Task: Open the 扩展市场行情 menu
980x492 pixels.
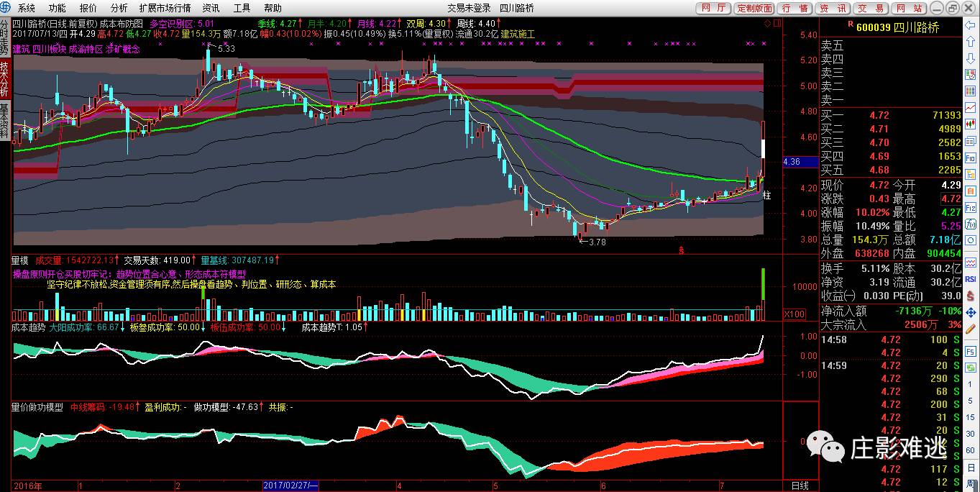Action: click(165, 8)
